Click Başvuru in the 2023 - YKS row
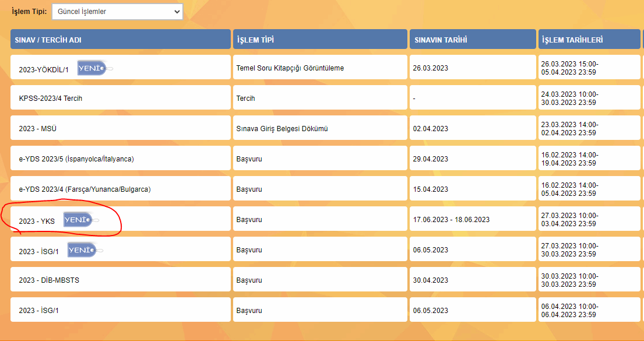 coord(249,220)
